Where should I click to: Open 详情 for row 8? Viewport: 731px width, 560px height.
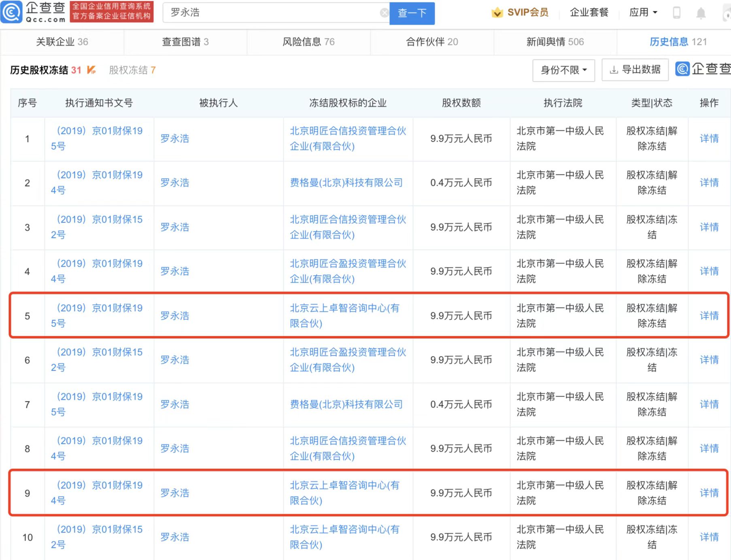point(709,448)
